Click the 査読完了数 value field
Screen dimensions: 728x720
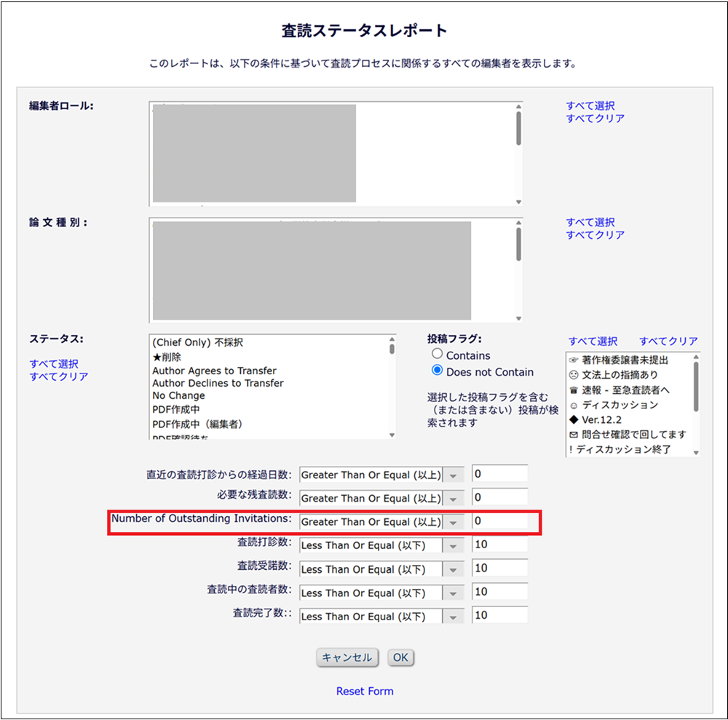[500, 615]
